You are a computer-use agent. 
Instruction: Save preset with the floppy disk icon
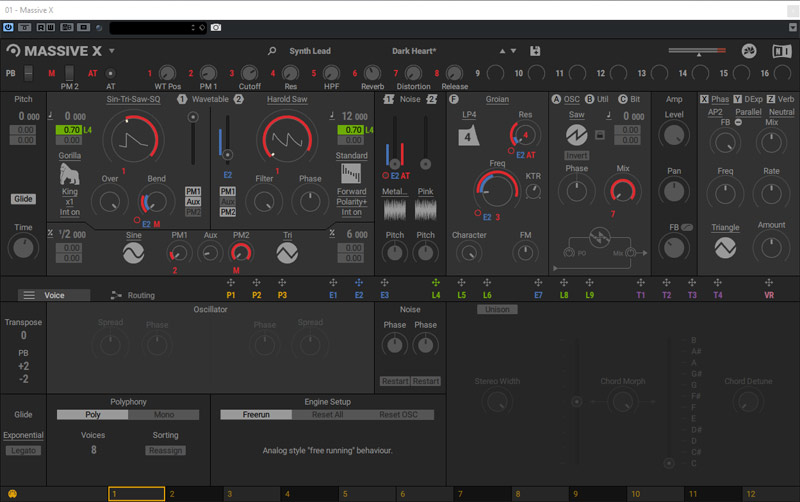535,51
